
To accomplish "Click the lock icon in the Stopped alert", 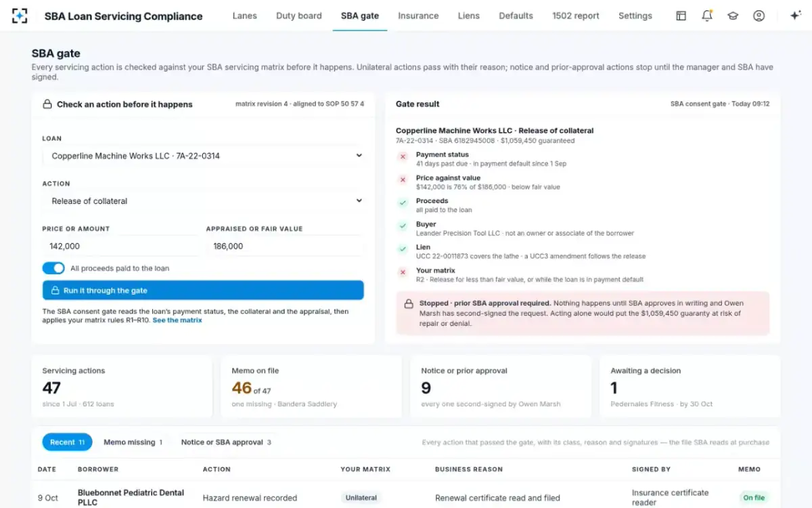I will click(x=409, y=304).
